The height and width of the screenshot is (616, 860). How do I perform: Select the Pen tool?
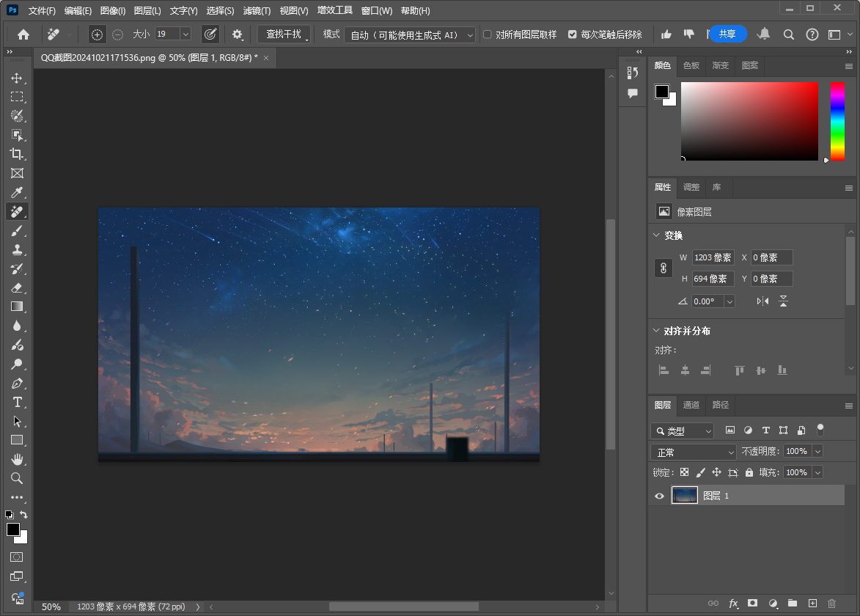click(17, 384)
